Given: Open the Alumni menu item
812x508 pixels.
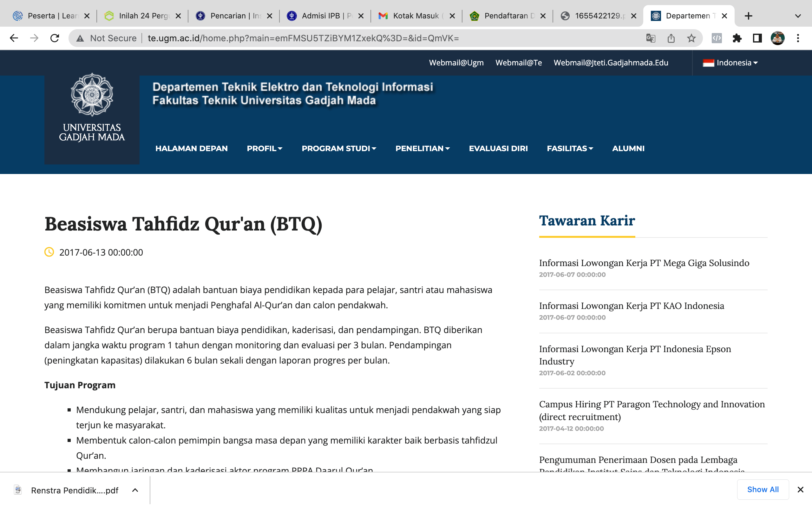Looking at the screenshot, I should (x=628, y=149).
